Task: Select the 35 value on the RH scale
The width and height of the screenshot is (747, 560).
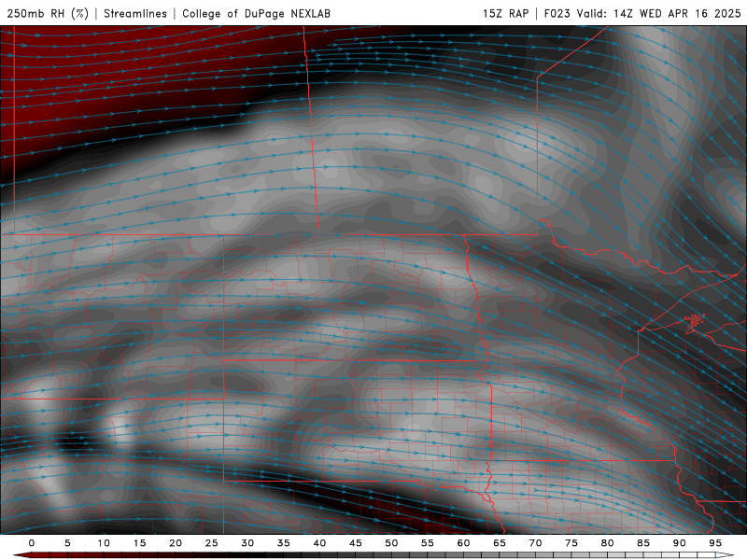Action: tap(283, 543)
